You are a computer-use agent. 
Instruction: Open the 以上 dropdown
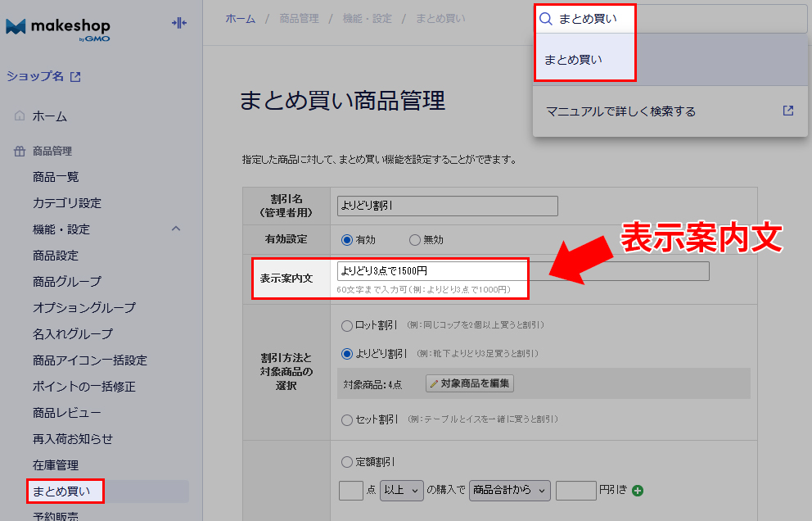402,490
